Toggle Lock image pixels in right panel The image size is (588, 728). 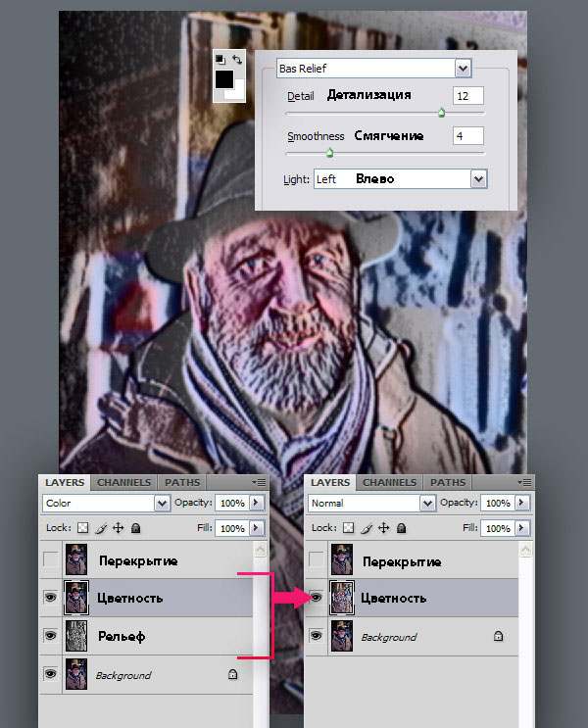click(x=367, y=528)
